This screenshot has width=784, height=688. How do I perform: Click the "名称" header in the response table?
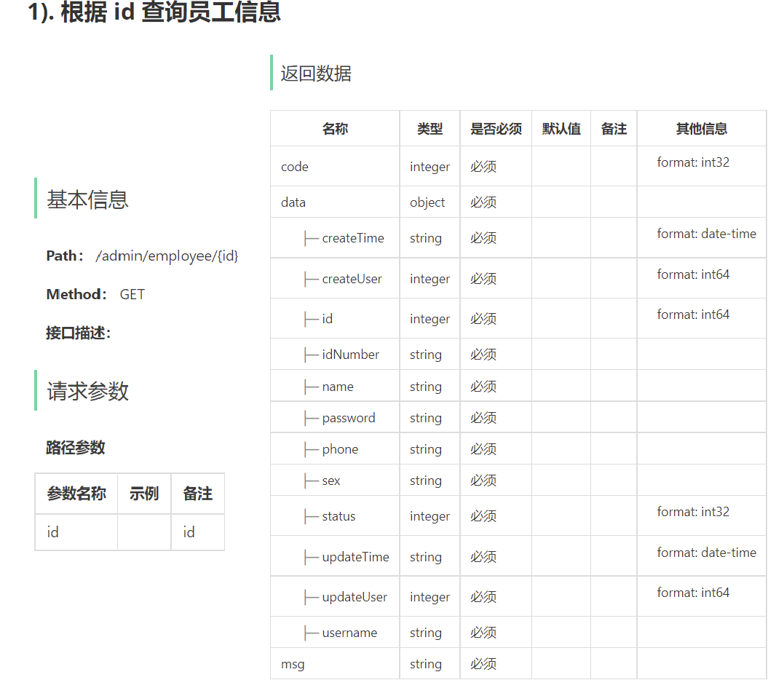pos(335,129)
